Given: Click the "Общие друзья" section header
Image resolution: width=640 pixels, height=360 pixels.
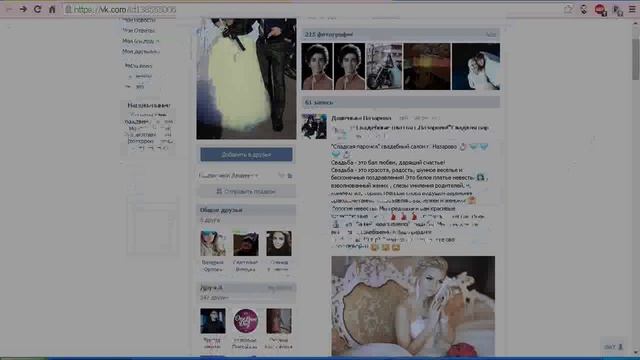Looking at the screenshot, I should (246, 210).
